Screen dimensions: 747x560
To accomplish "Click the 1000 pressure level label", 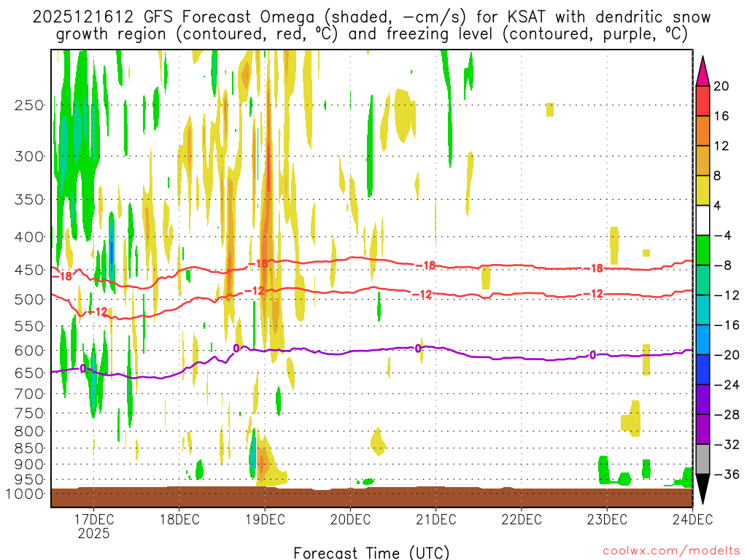I will (x=25, y=494).
